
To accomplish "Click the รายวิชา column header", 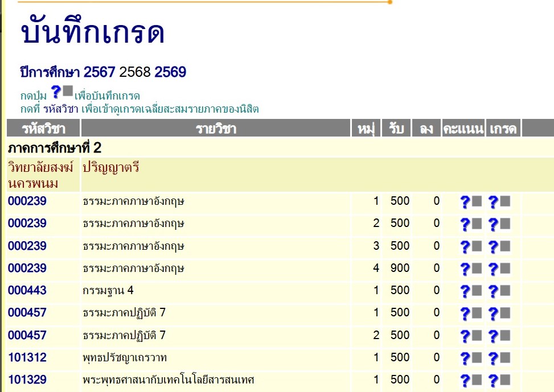I will (216, 129).
